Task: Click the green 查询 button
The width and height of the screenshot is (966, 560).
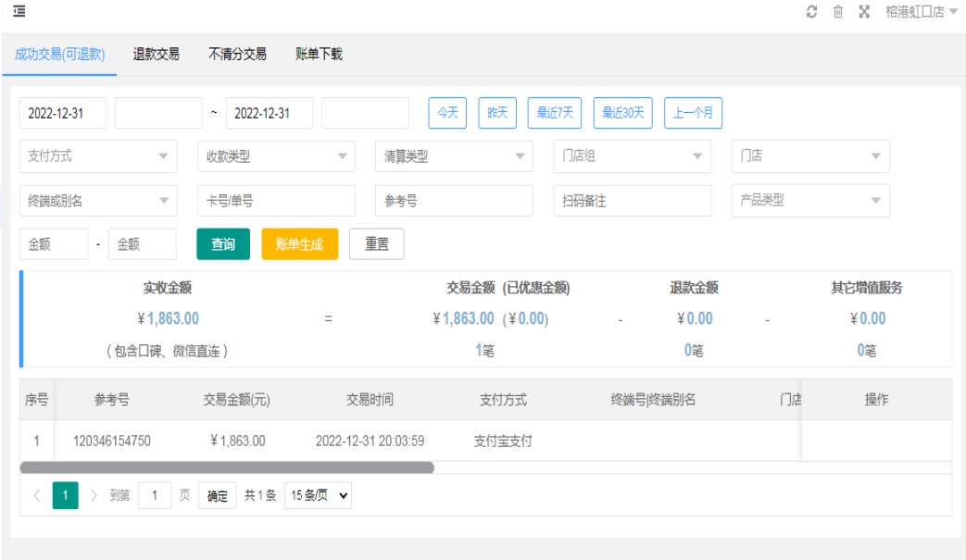Action: [223, 244]
